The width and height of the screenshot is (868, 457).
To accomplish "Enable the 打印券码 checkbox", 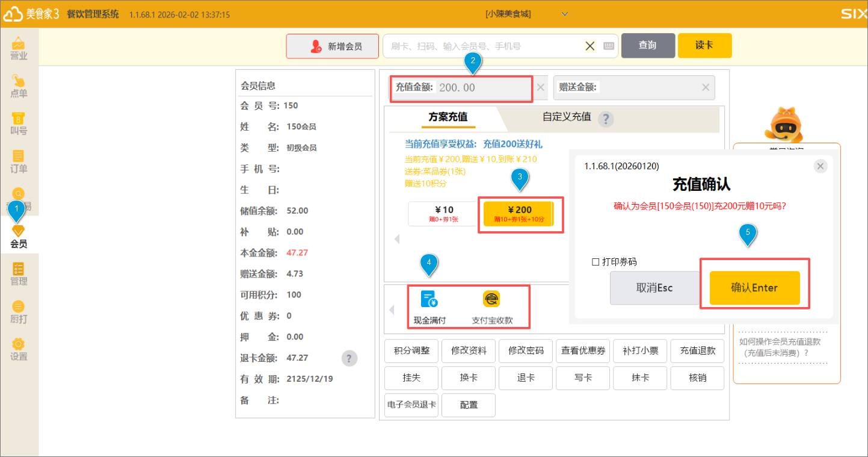I will 596,262.
